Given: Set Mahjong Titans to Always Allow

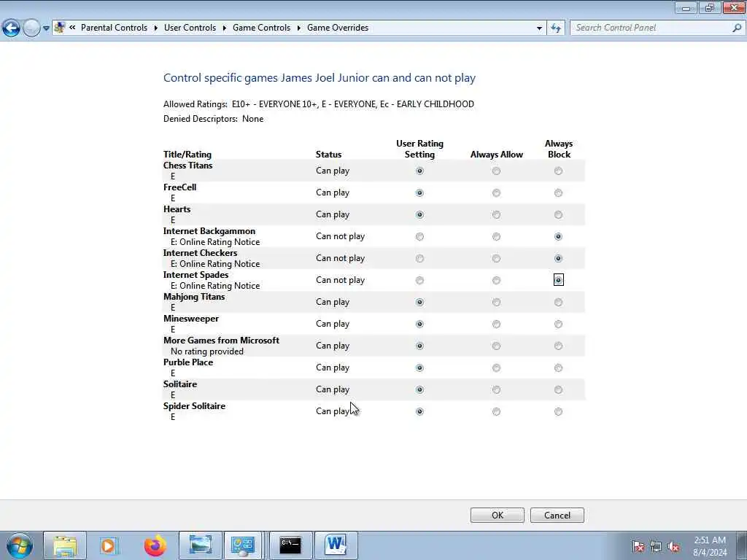Looking at the screenshot, I should [496, 303].
